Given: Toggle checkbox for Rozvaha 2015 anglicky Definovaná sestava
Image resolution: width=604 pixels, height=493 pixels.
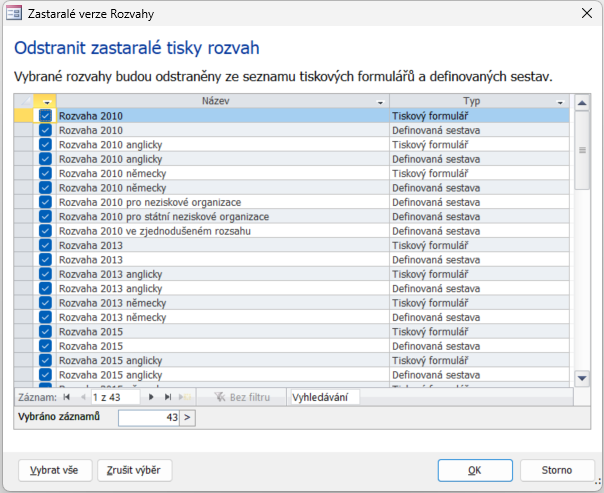Looking at the screenshot, I should 45,374.
